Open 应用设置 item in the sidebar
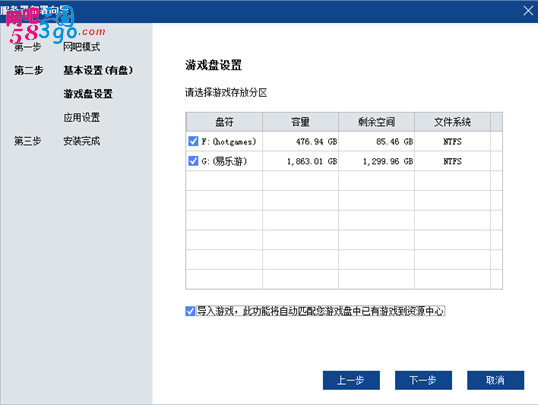538x405 pixels. (x=82, y=117)
